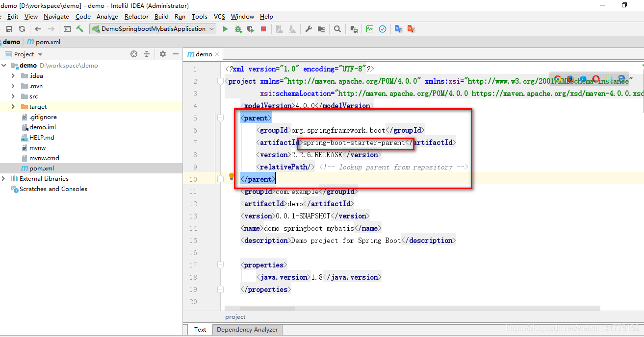Open file in Internet Explorer icon
The height and width of the screenshot is (337, 644).
point(609,78)
